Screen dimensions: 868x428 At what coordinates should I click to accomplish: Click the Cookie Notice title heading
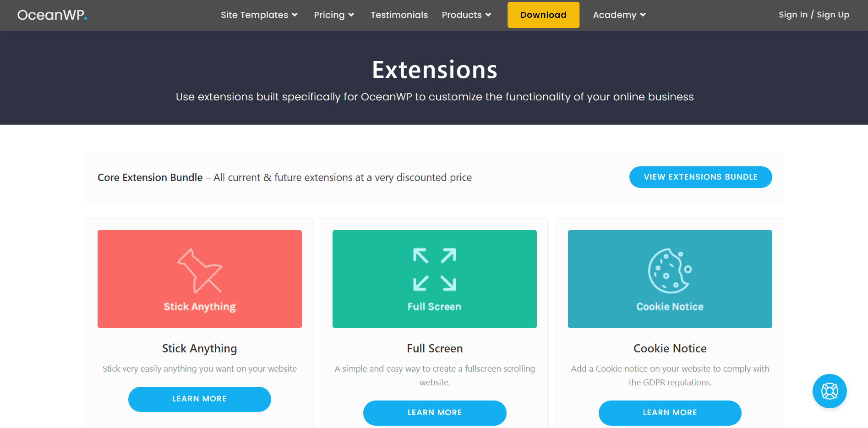coord(670,348)
